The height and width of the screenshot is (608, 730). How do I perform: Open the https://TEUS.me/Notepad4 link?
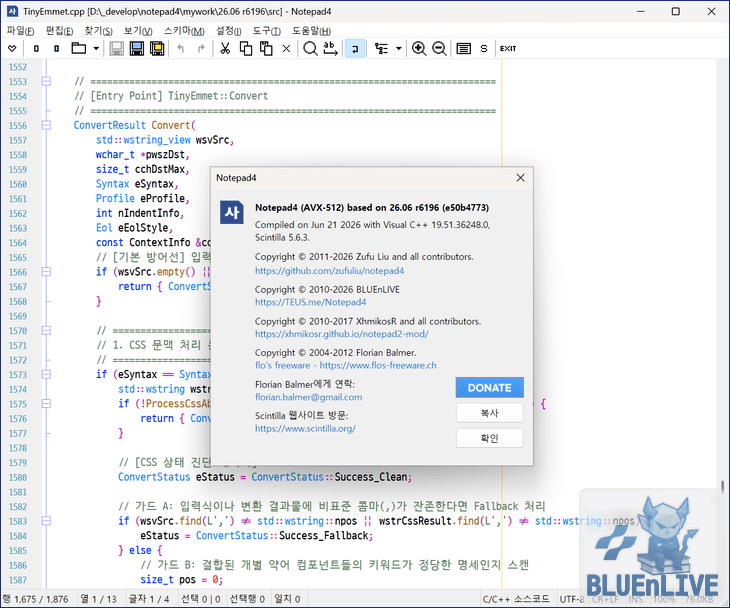point(310,302)
